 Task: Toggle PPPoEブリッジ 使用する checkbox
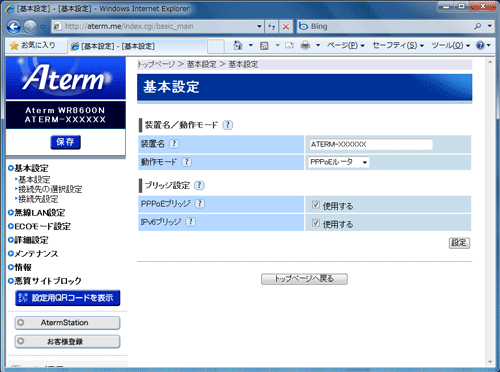tap(316, 205)
